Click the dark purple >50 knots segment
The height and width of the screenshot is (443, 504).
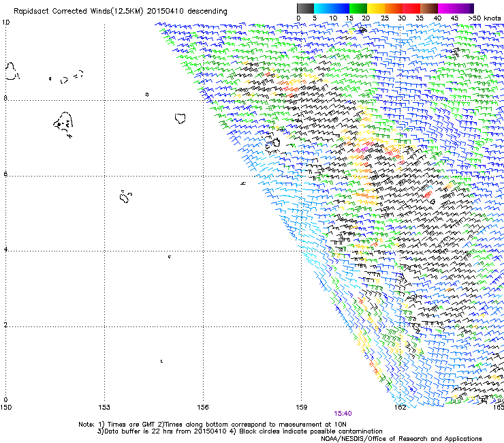(x=471, y=8)
